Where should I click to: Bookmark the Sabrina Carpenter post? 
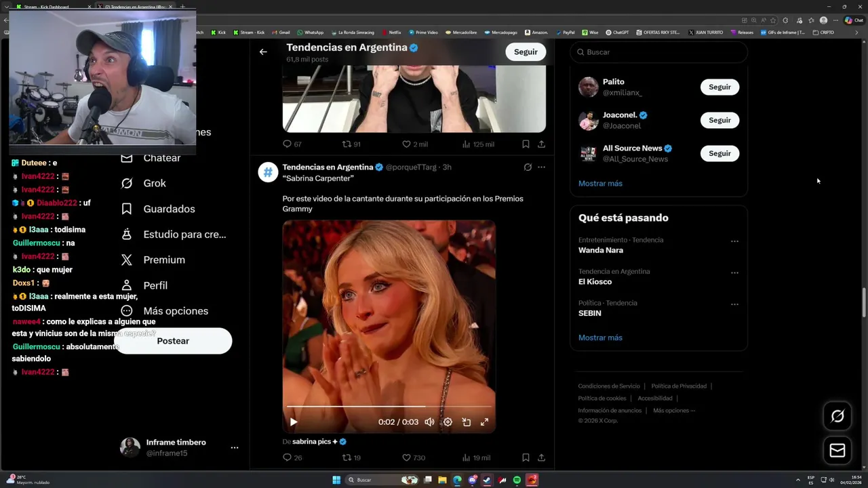coord(526,457)
